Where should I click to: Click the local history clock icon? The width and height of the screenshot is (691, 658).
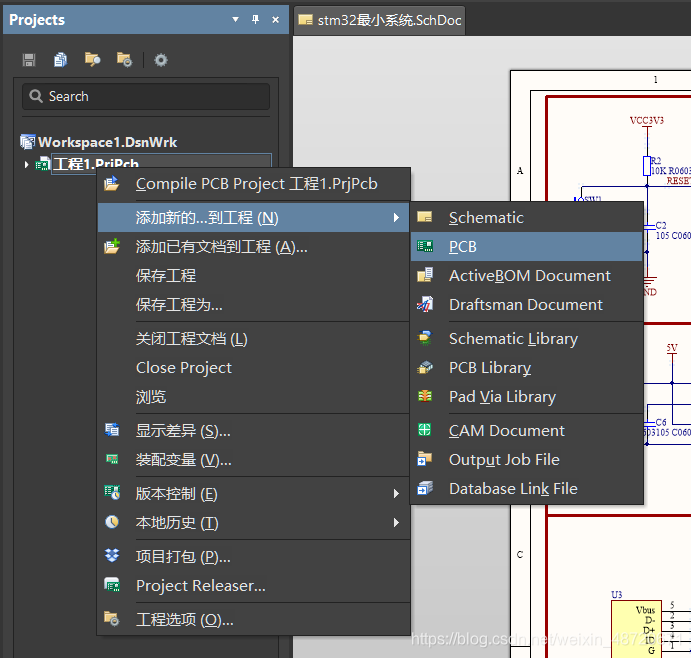pyautogui.click(x=112, y=522)
